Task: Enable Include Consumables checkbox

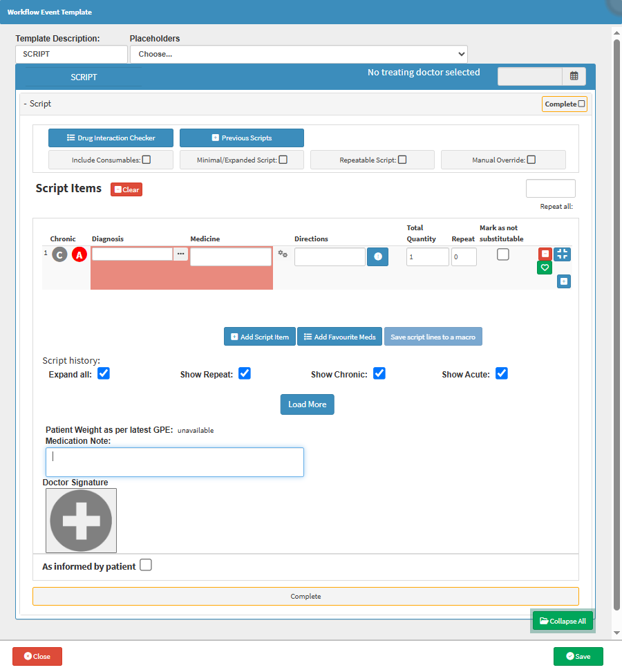Action: [147, 160]
